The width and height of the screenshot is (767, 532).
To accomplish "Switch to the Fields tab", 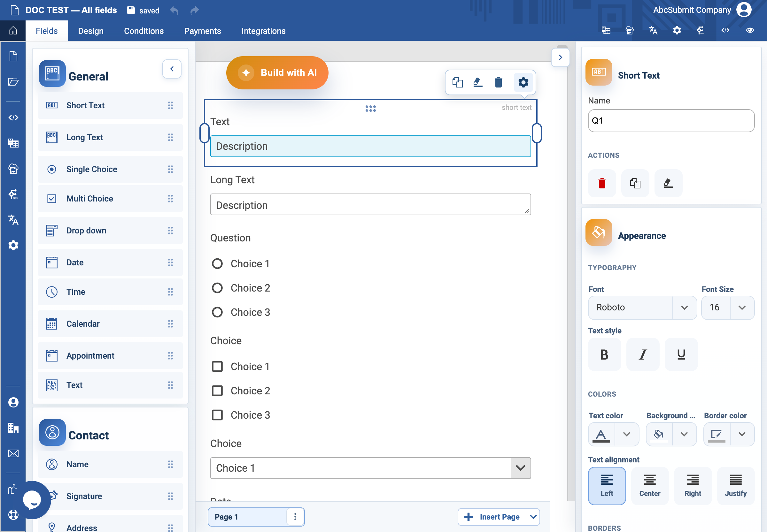I will coord(47,31).
